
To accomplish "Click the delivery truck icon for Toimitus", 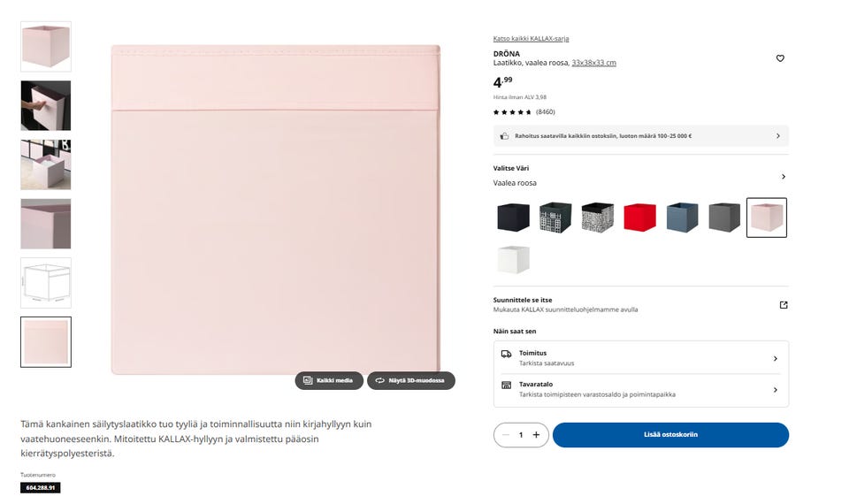I will 506,354.
